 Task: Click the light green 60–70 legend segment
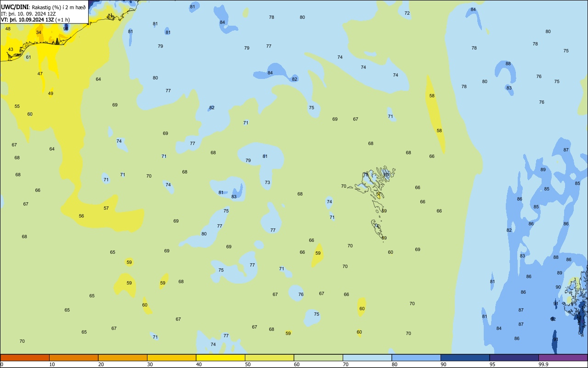318,357
